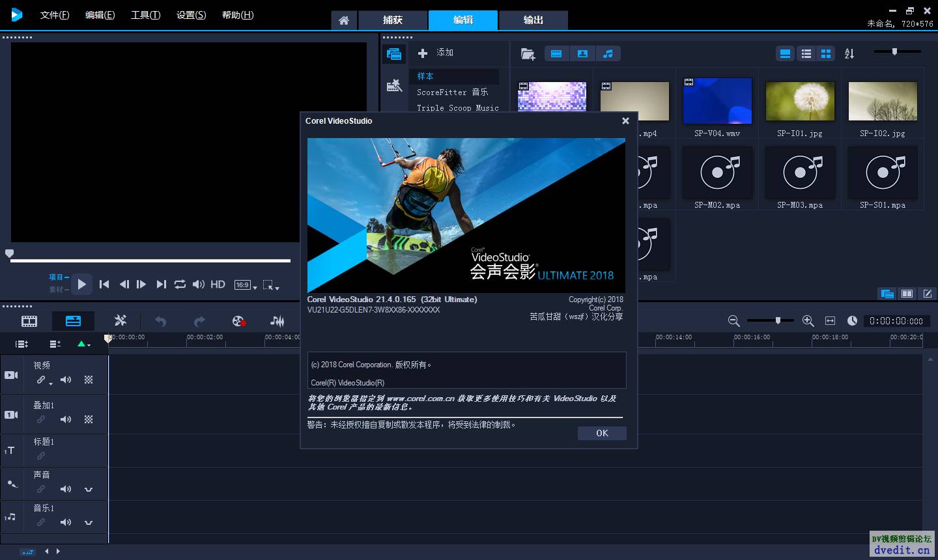
Task: Switch library to list view
Action: tap(806, 53)
